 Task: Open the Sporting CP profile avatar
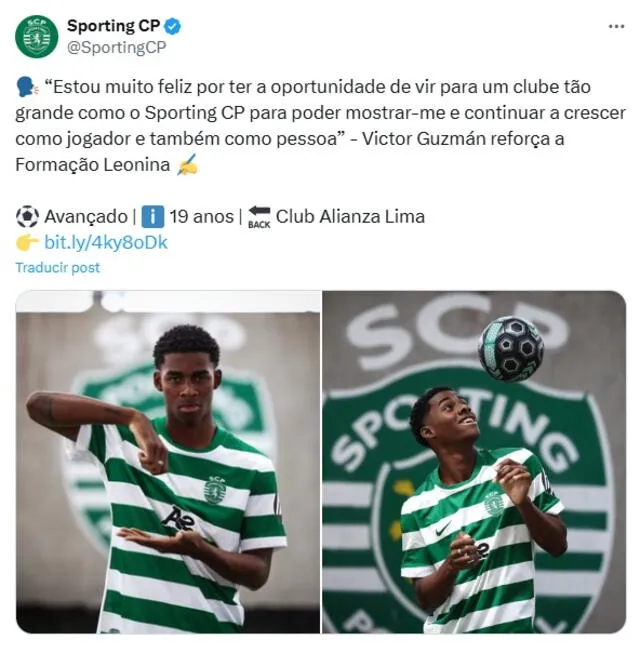point(37,37)
